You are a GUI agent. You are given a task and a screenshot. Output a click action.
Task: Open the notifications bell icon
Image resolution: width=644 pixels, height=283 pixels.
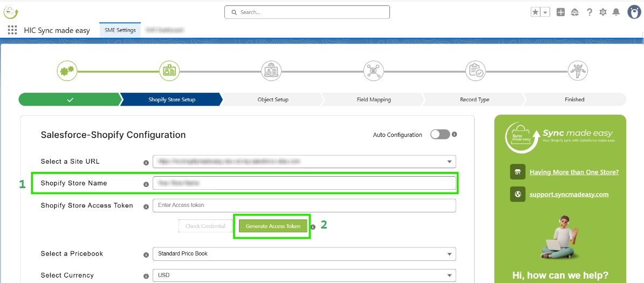(x=616, y=12)
